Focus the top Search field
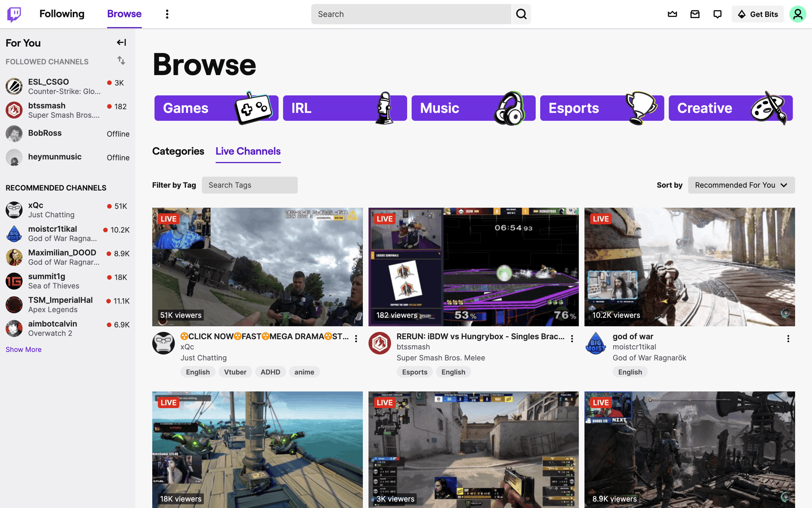This screenshot has height=508, width=812. [411, 14]
